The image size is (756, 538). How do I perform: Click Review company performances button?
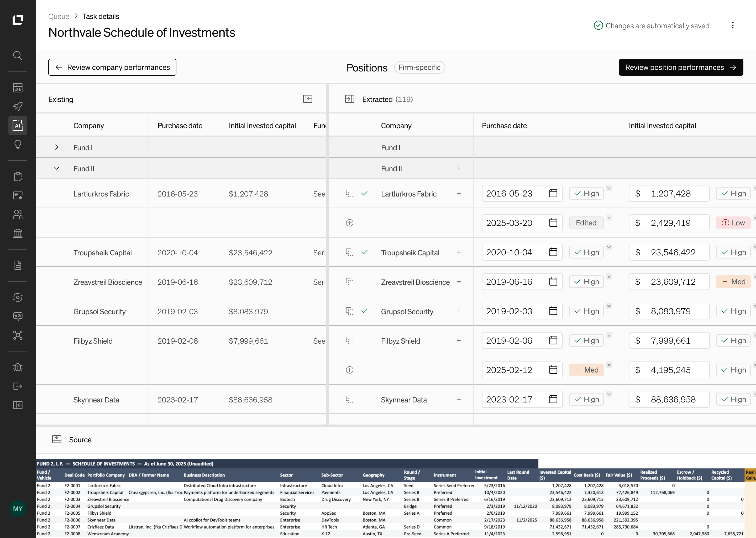pyautogui.click(x=112, y=67)
